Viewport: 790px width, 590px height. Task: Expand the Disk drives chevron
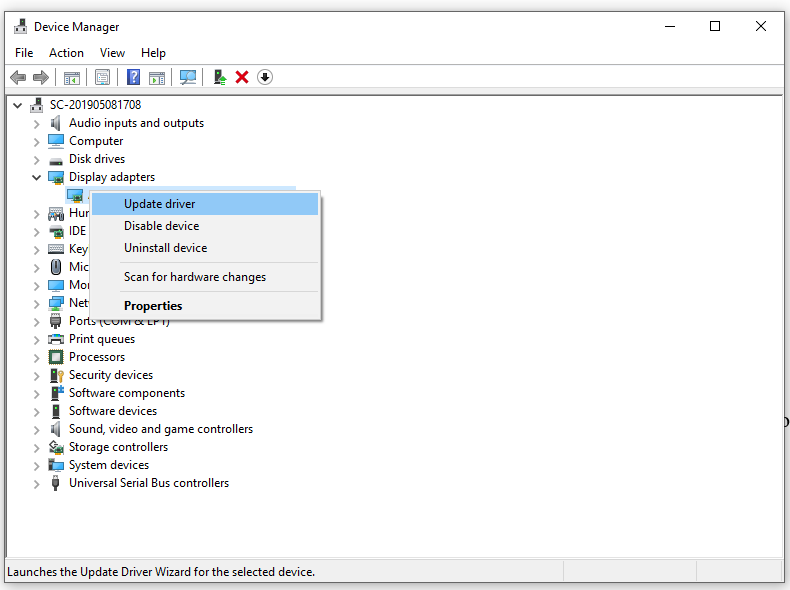pos(36,160)
